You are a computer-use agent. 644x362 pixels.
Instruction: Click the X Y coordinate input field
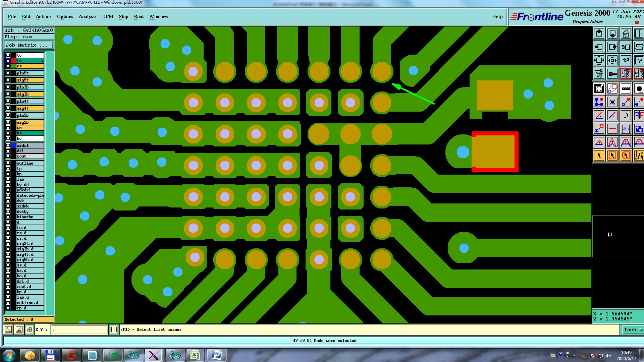point(80,329)
